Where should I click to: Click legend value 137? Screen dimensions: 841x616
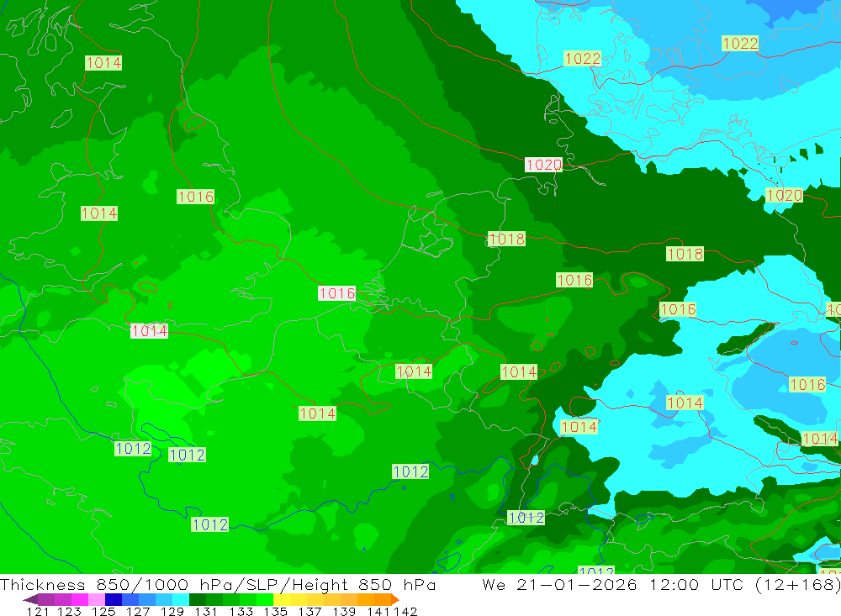click(x=309, y=611)
